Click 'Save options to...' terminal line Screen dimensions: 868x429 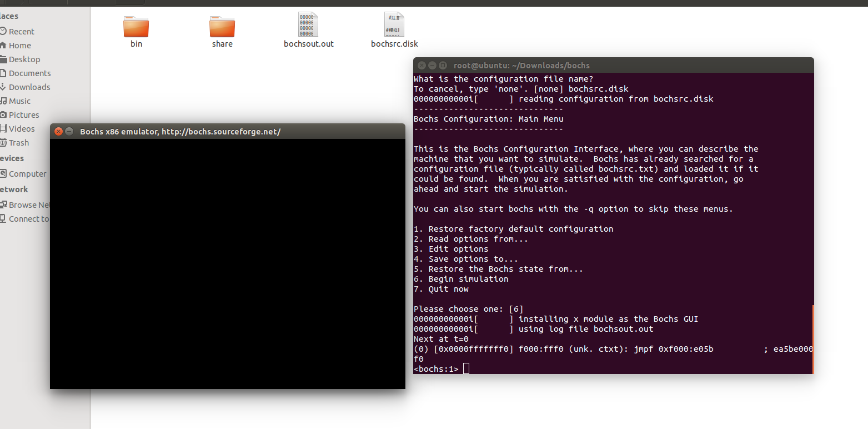coord(466,259)
